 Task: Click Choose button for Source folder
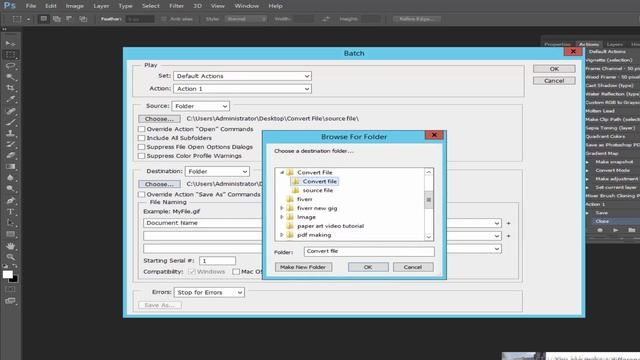159,119
